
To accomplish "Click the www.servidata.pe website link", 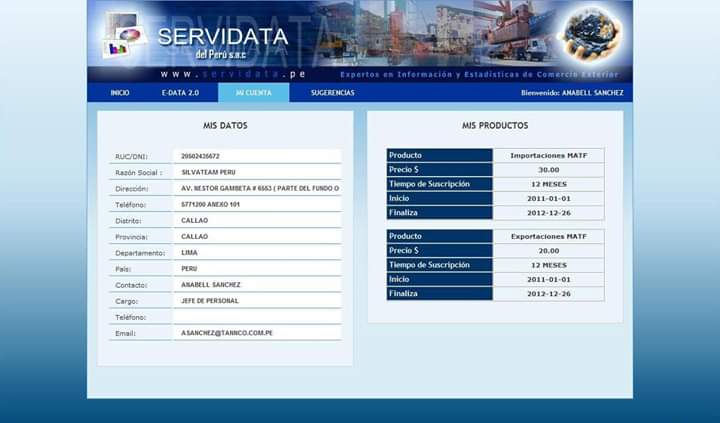I will [233, 74].
